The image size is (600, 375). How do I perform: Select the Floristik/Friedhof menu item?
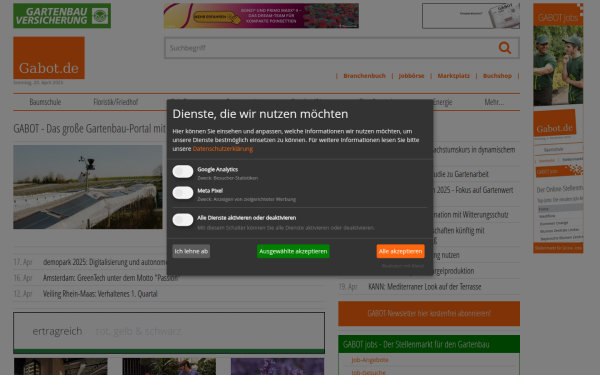point(116,102)
